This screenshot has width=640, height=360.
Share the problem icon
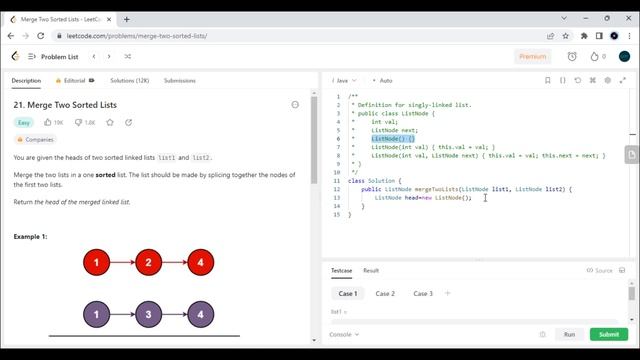(129, 122)
